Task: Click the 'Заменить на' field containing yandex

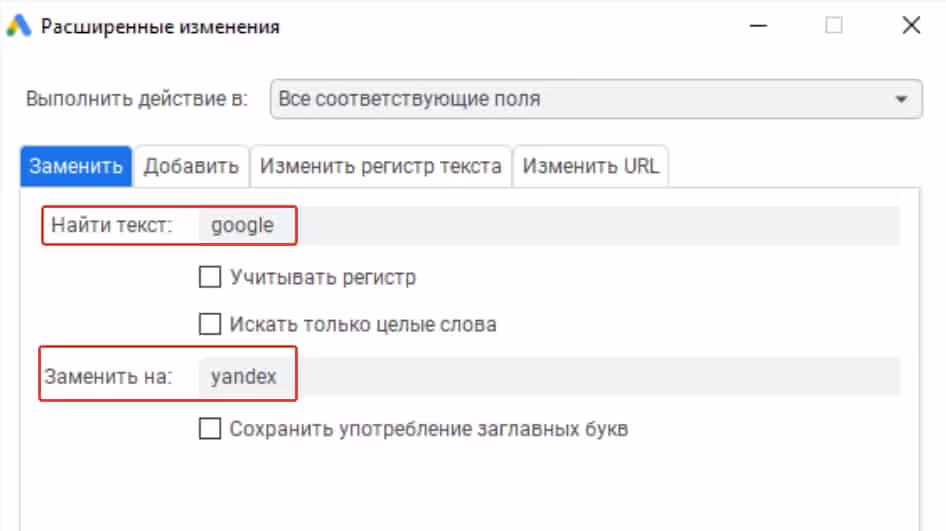Action: [x=549, y=377]
